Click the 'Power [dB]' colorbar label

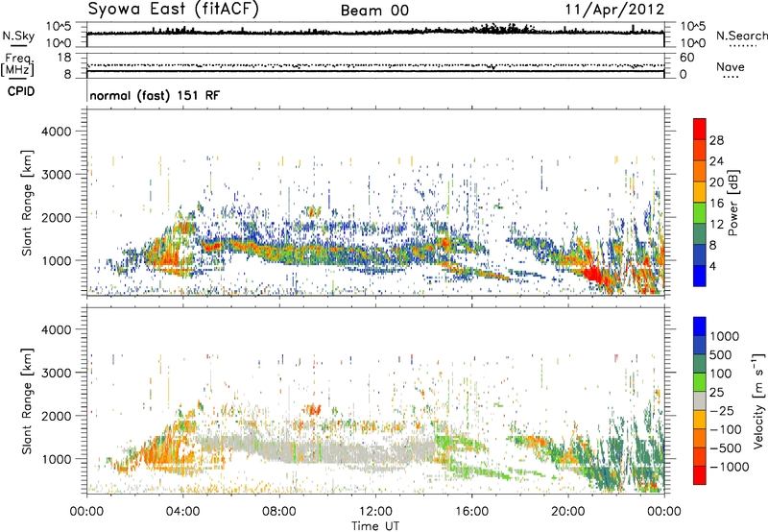click(733, 203)
